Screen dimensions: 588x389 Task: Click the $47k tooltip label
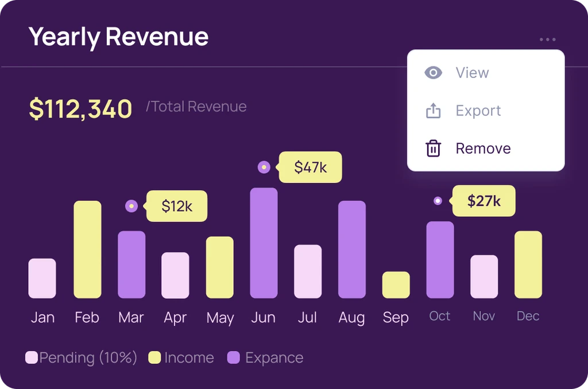tap(310, 167)
